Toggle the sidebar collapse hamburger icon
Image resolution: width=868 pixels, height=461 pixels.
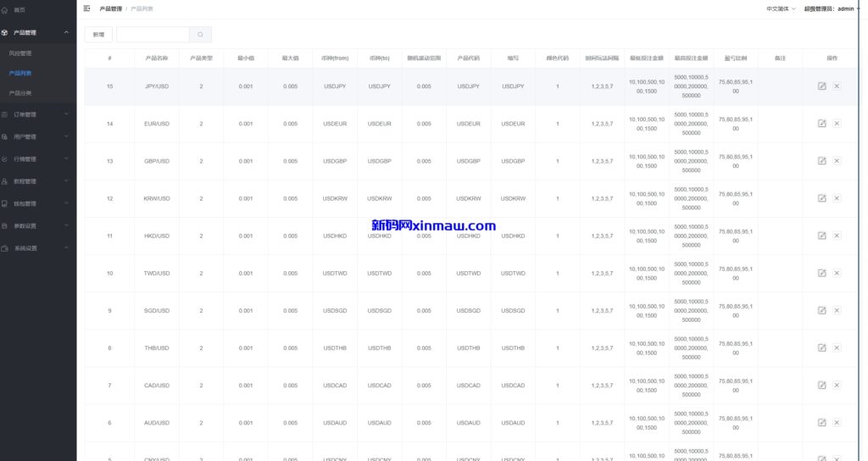tap(86, 8)
